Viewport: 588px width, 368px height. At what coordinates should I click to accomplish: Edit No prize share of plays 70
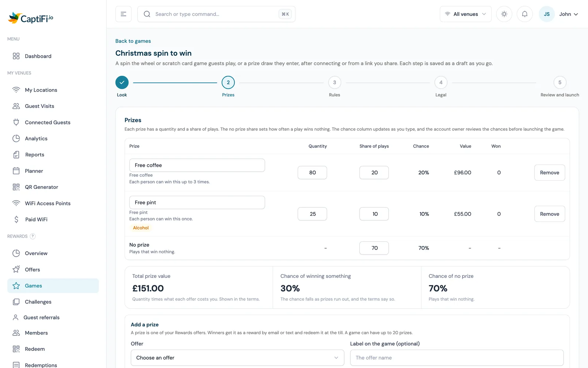coord(374,248)
